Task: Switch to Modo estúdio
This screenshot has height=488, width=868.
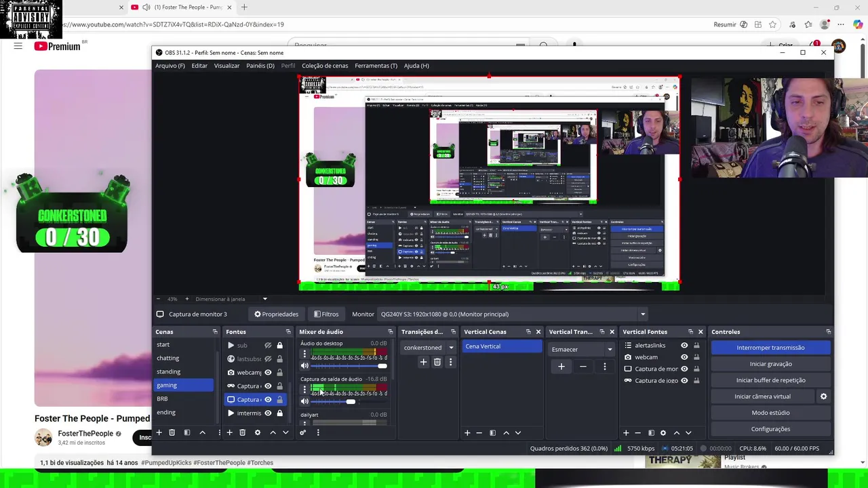Action: (x=770, y=413)
